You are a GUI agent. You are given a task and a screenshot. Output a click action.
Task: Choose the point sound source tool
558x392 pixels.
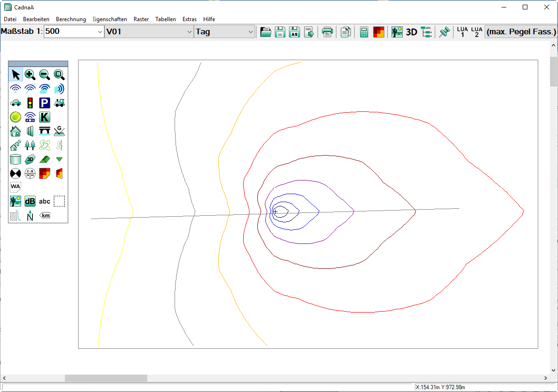click(16, 89)
